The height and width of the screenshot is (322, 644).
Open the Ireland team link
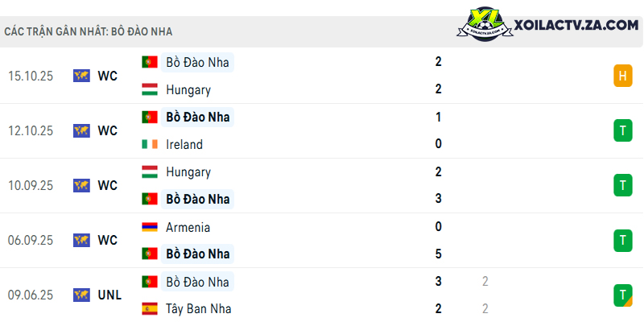point(184,145)
